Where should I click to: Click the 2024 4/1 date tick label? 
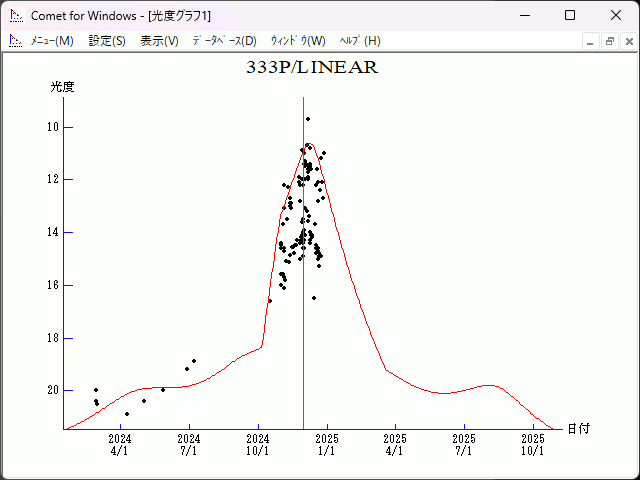119,444
